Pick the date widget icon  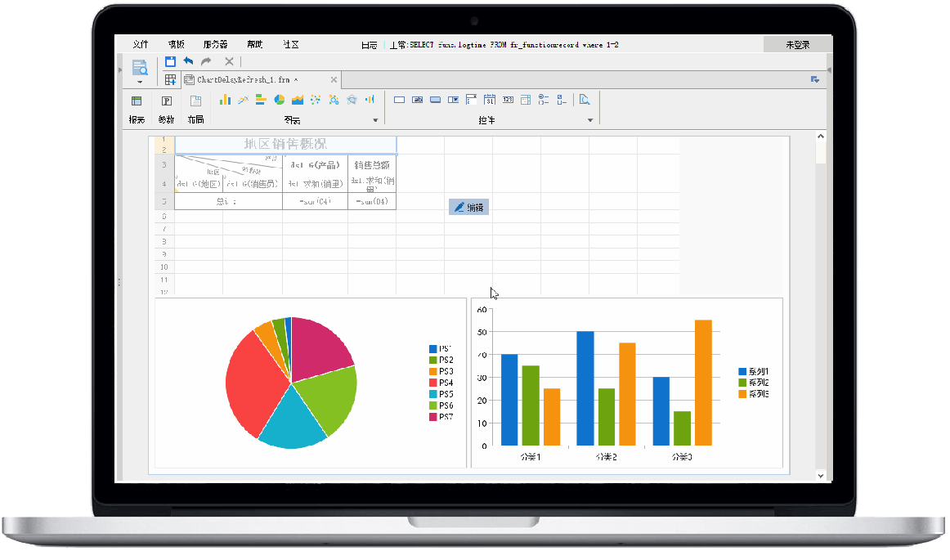pos(490,100)
